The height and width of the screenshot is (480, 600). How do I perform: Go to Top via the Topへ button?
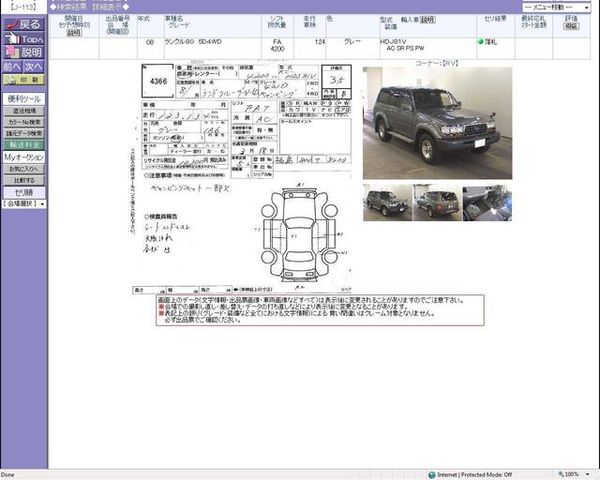[x=23, y=38]
